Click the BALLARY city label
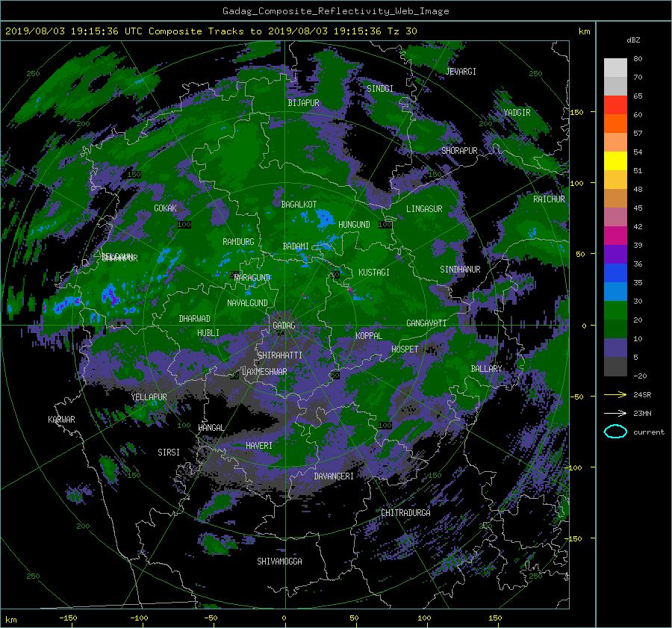 click(486, 369)
